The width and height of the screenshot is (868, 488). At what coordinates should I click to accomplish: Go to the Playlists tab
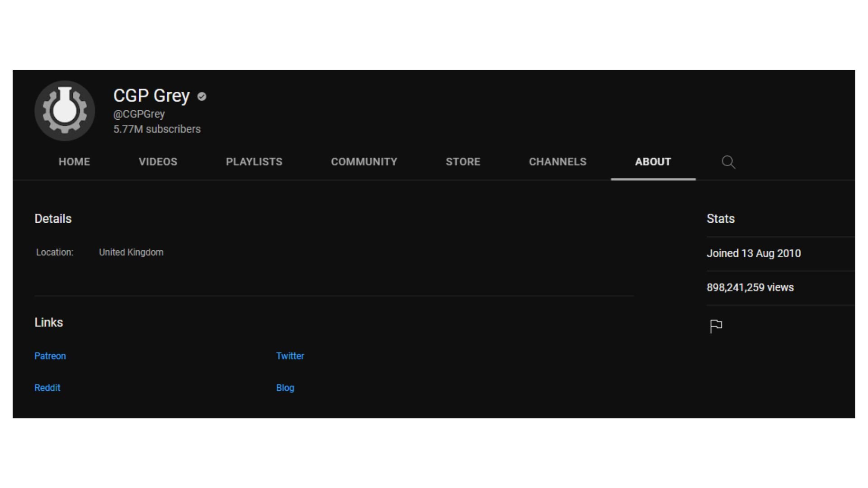click(254, 162)
